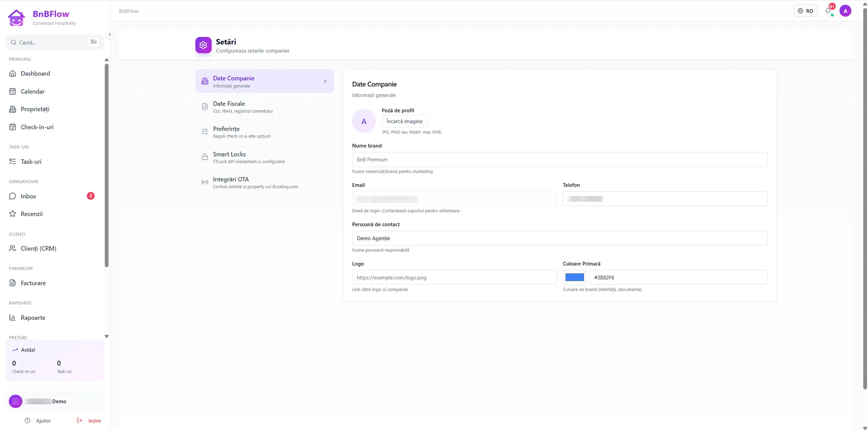The height and width of the screenshot is (430, 868).
Task: Open the RO language selector
Action: click(806, 11)
